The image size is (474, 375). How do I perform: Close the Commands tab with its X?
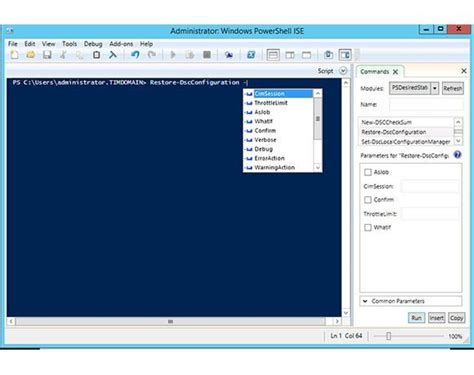[396, 72]
